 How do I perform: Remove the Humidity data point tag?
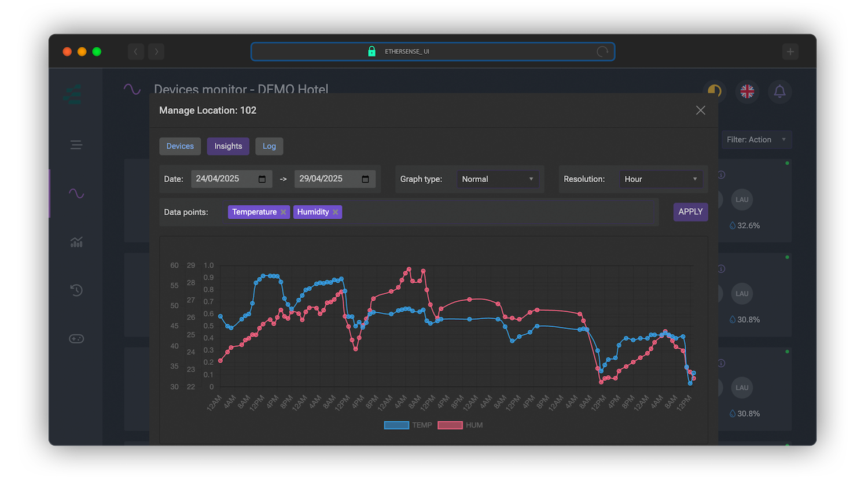click(335, 212)
